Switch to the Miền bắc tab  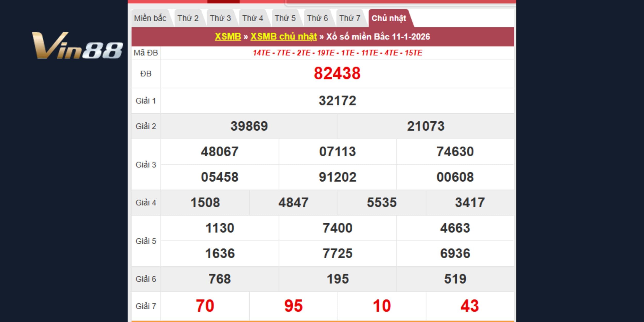tap(150, 18)
